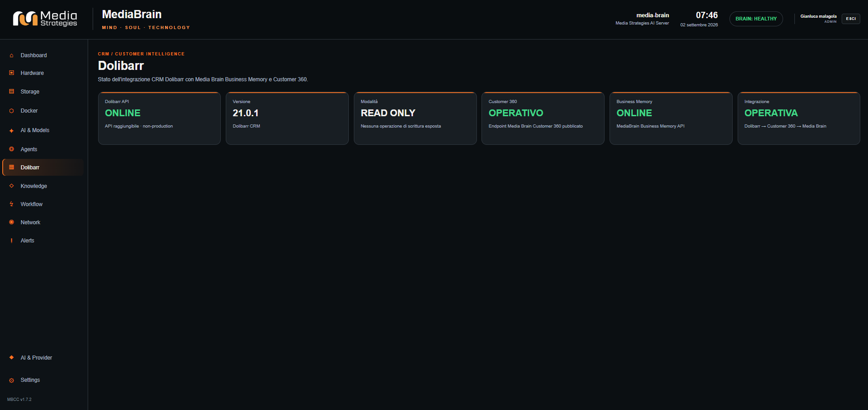Open the Network page

(x=44, y=222)
